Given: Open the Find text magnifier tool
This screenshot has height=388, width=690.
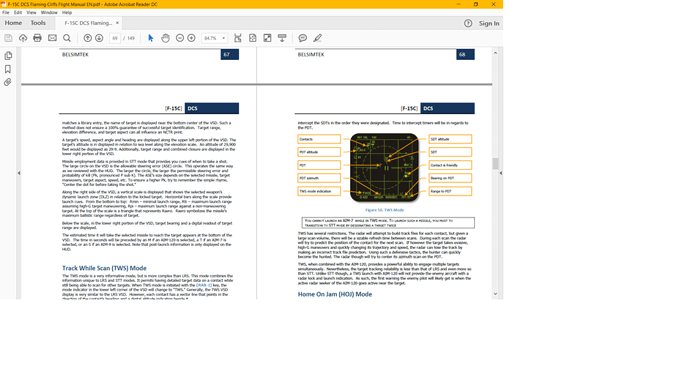Looking at the screenshot, I should click(67, 38).
